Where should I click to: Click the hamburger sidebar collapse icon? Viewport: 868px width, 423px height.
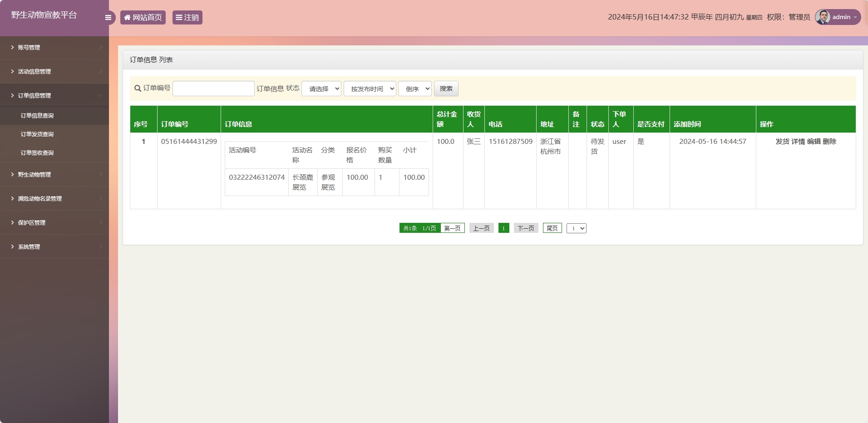tap(108, 18)
